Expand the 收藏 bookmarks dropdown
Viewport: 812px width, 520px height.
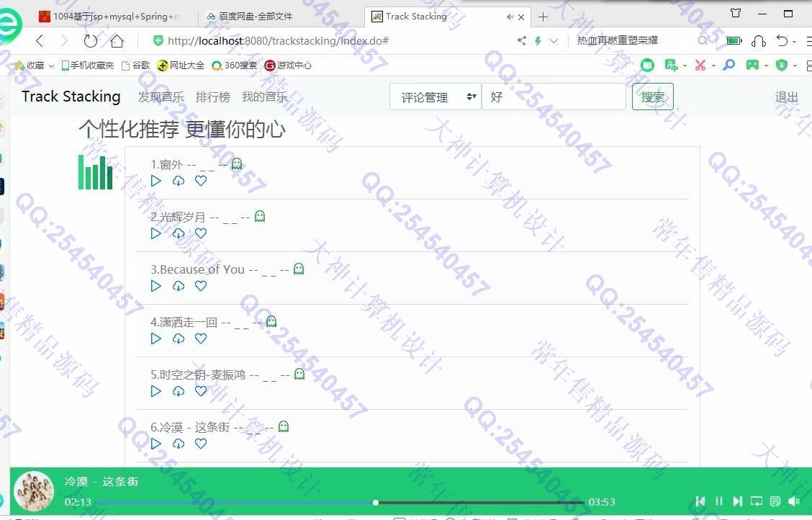coord(51,66)
